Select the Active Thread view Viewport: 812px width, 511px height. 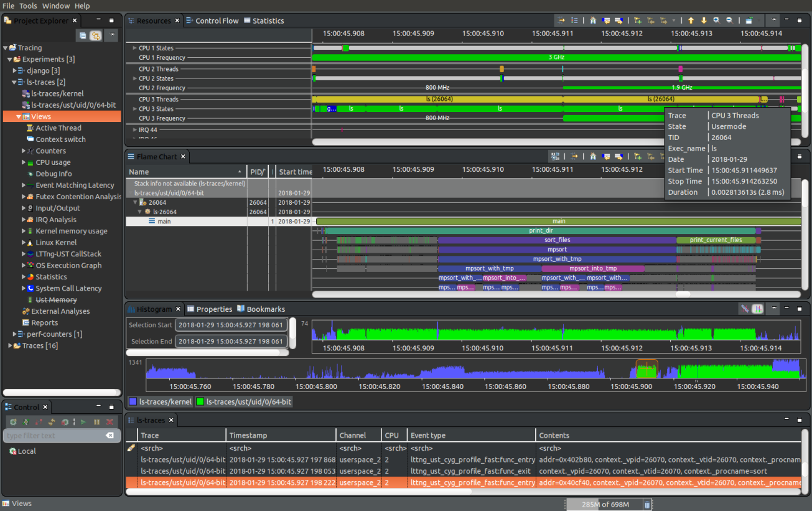click(x=54, y=128)
